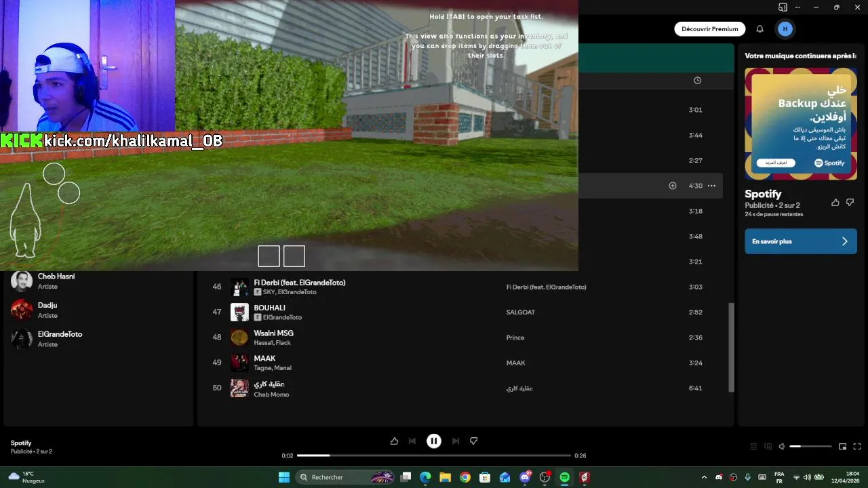
Task: Switch to Spotify from the taskbar
Action: [565, 477]
